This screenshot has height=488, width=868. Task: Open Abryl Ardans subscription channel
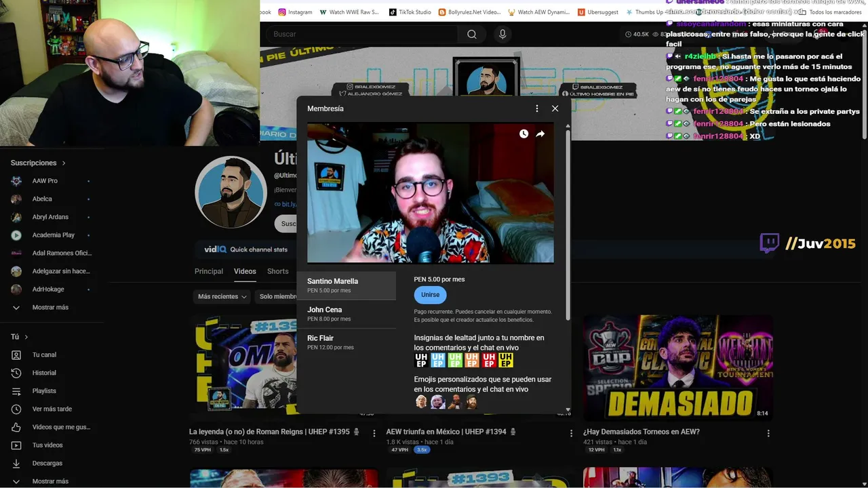pyautogui.click(x=51, y=217)
